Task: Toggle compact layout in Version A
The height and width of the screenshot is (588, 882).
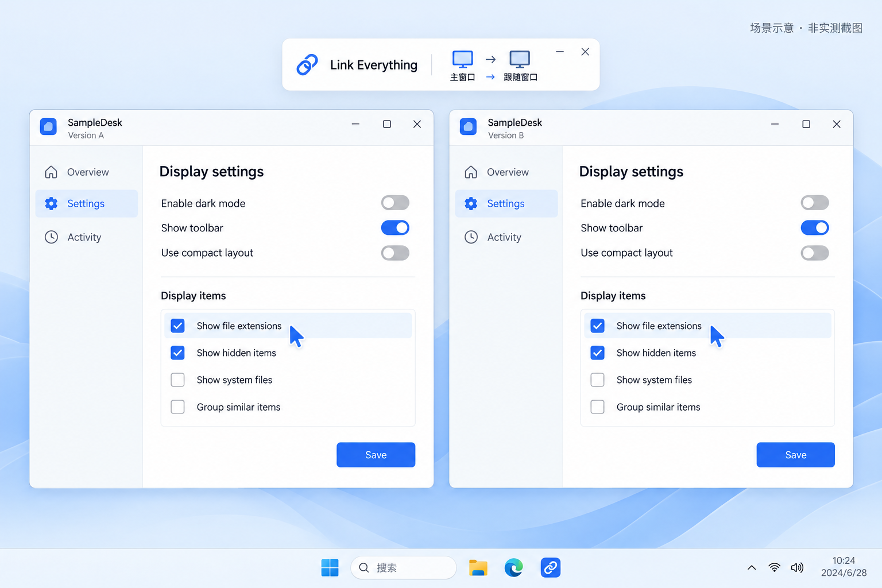Action: [395, 253]
